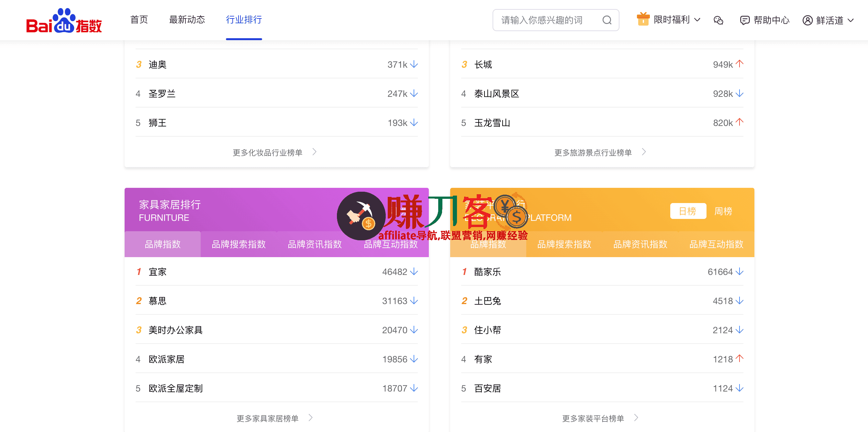This screenshot has width=868, height=432.
Task: Switch to 周榜 weekly ranking
Action: (x=723, y=211)
